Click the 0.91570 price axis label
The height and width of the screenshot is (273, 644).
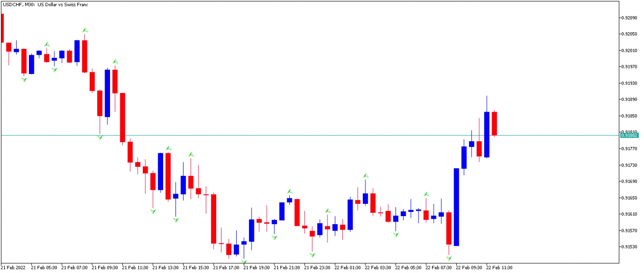(629, 231)
